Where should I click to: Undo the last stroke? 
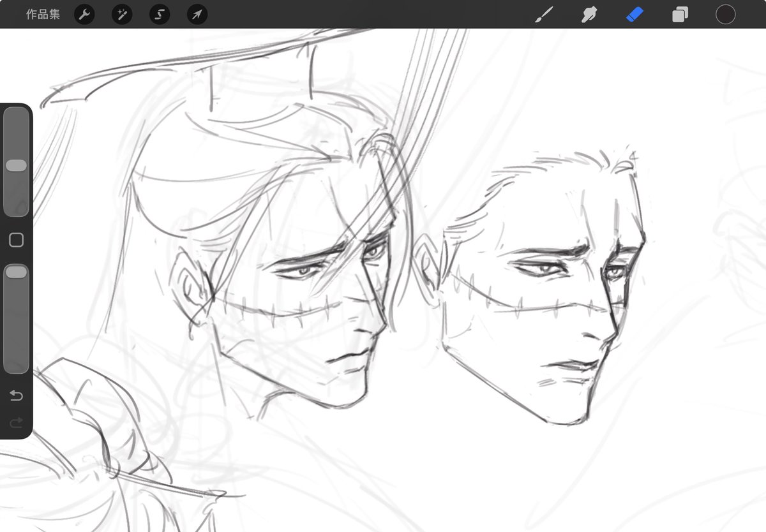(x=16, y=396)
